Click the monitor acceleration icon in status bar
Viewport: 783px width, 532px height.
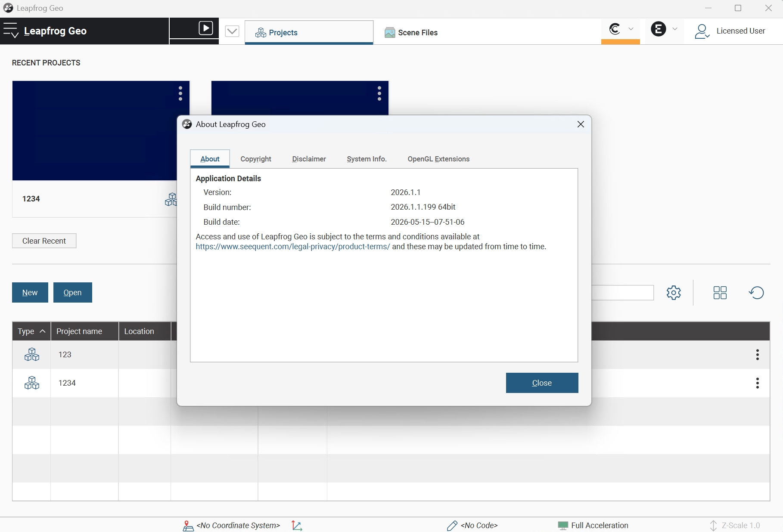pyautogui.click(x=563, y=526)
